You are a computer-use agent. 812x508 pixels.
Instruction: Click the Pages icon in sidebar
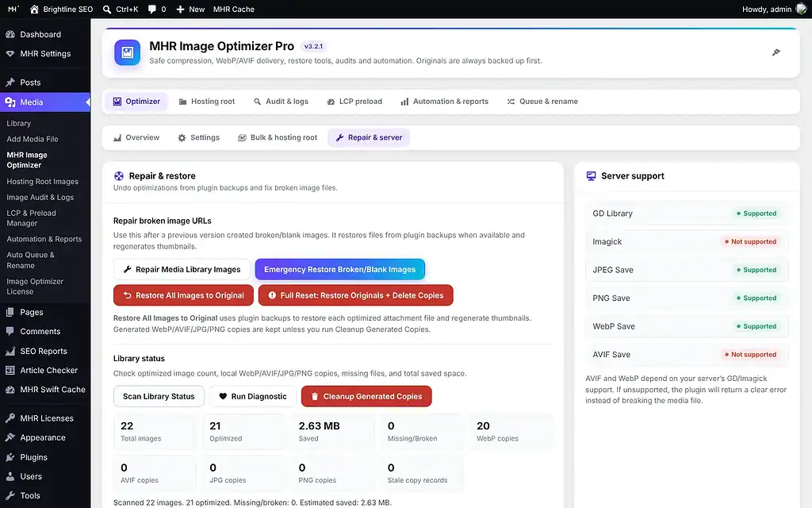click(10, 312)
